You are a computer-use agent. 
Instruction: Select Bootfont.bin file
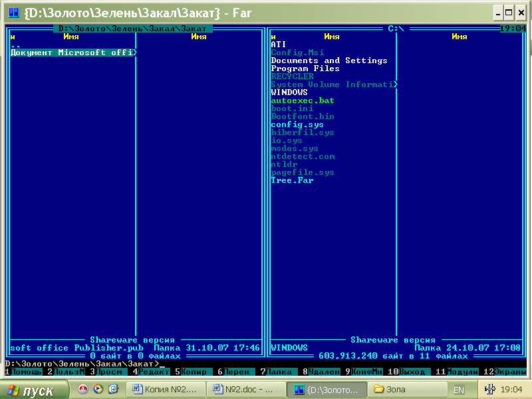click(x=303, y=116)
